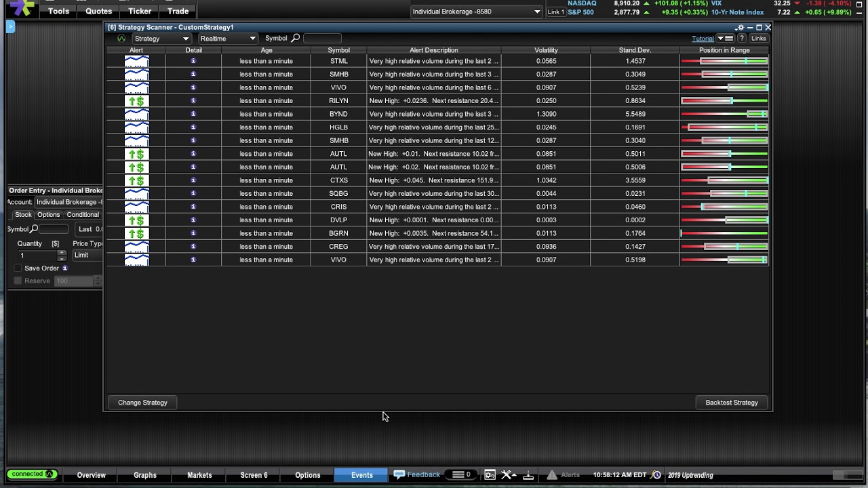Open the Alerts bell in bottom bar

click(564, 475)
